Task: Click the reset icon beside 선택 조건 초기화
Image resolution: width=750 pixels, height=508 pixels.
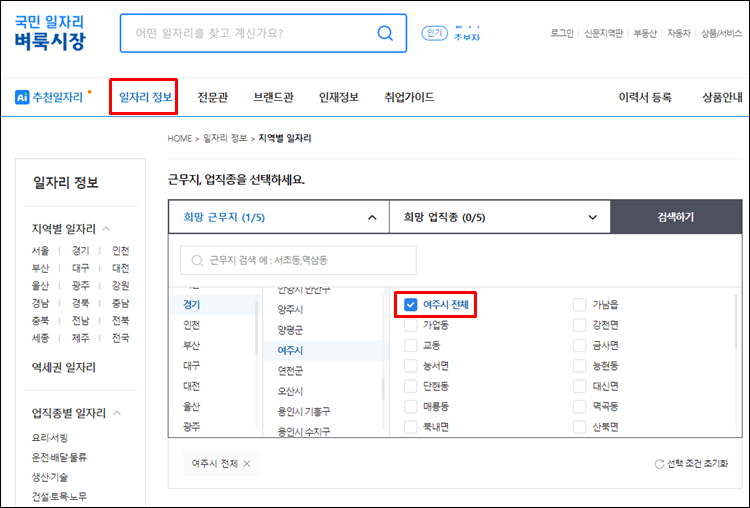Action: (x=659, y=464)
